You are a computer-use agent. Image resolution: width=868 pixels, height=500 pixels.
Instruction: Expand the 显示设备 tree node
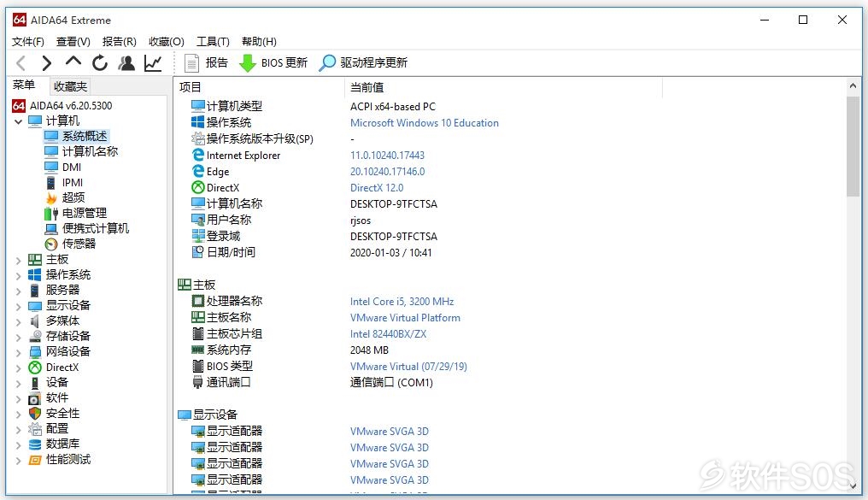coord(18,306)
